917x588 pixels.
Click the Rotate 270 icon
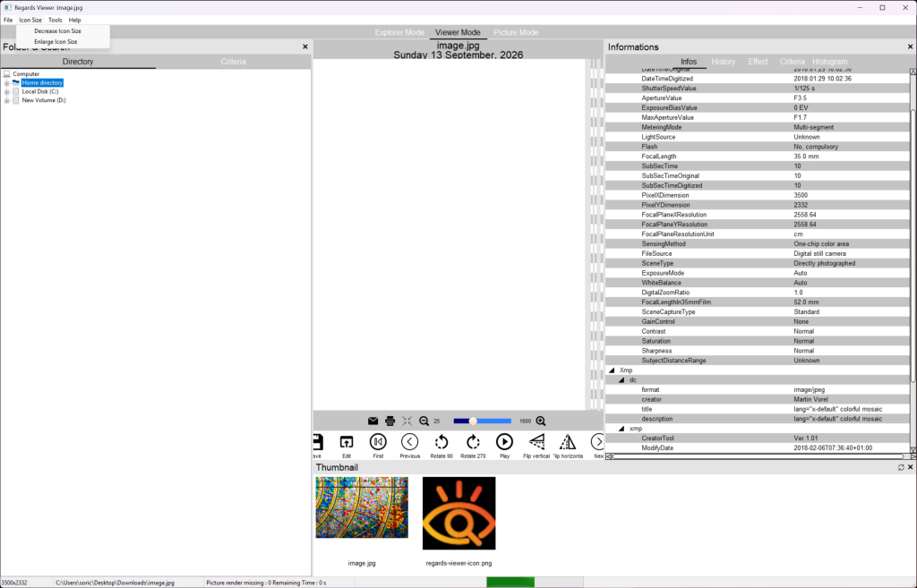473,442
